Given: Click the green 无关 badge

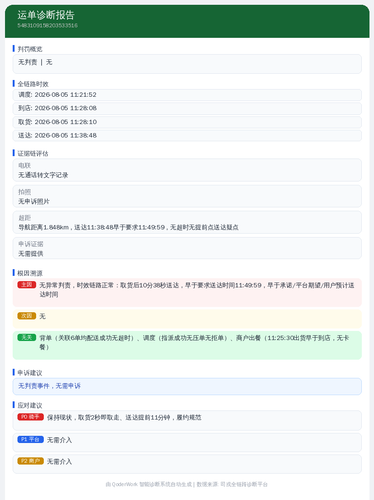Looking at the screenshot, I should (x=27, y=337).
